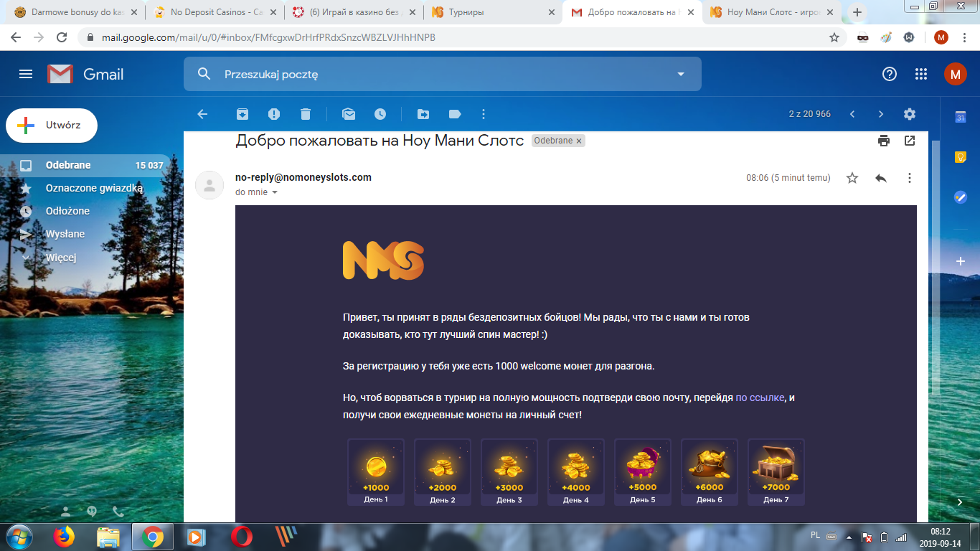Open the Google apps grid
This screenshot has height=551, width=980.
921,74
